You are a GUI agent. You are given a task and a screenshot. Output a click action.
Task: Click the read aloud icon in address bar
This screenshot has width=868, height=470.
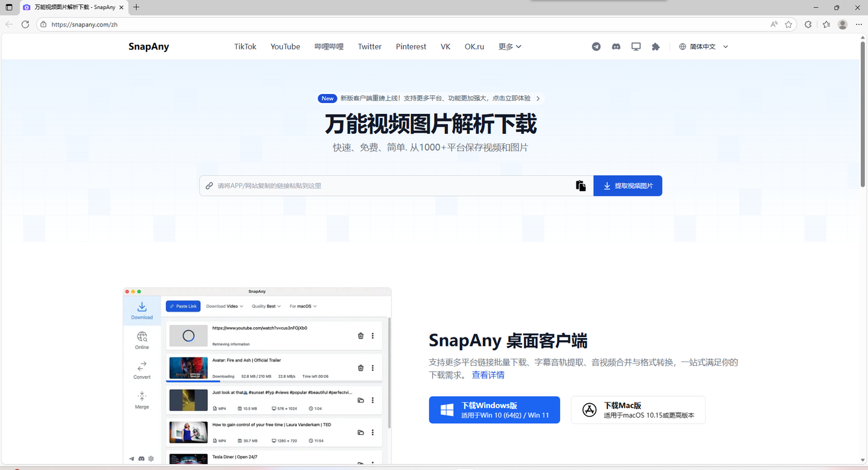click(774, 24)
